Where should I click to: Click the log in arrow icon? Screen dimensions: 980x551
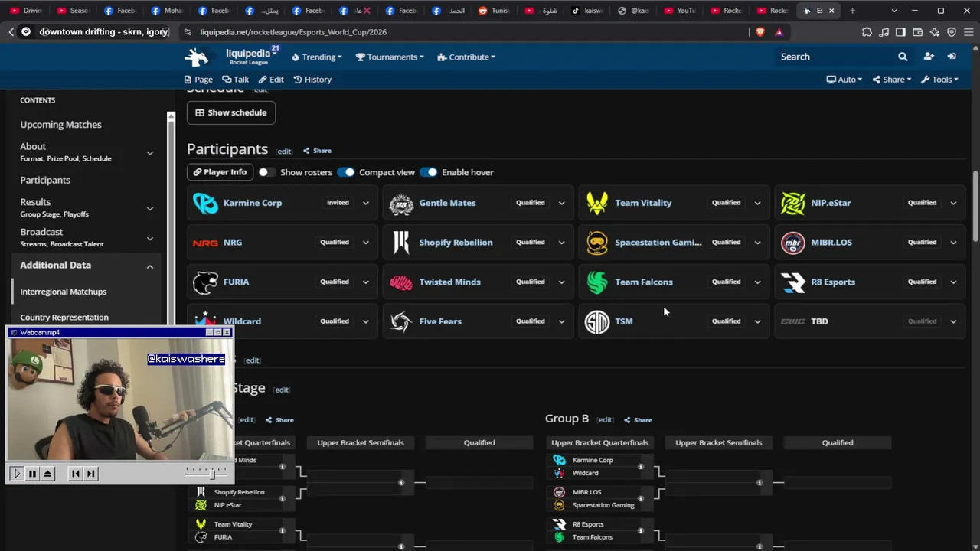952,57
